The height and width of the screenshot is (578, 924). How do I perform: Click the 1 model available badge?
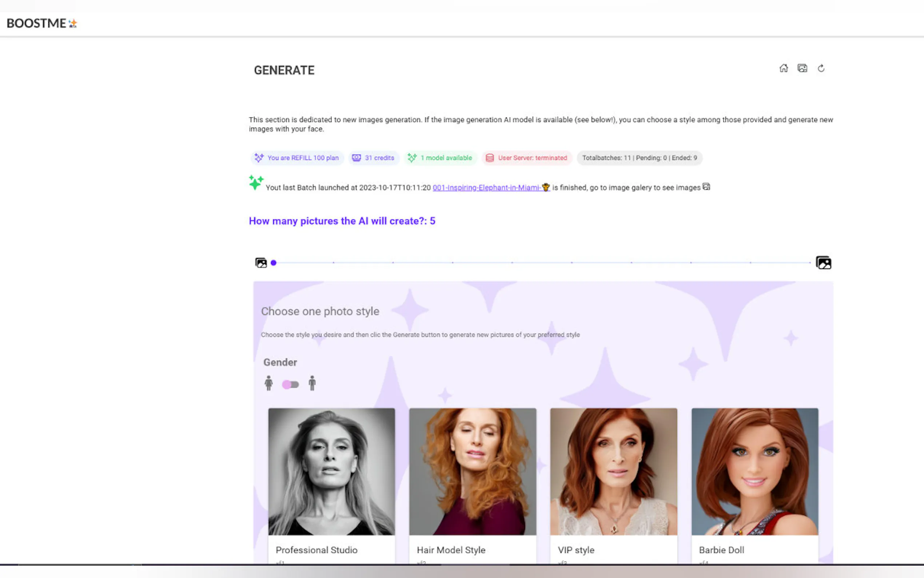(x=441, y=158)
